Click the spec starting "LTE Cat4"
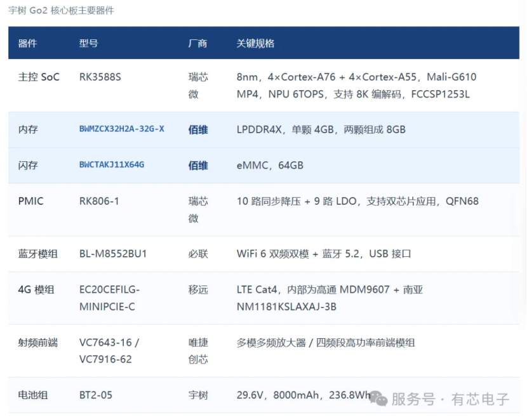527x420 pixels. (x=330, y=298)
